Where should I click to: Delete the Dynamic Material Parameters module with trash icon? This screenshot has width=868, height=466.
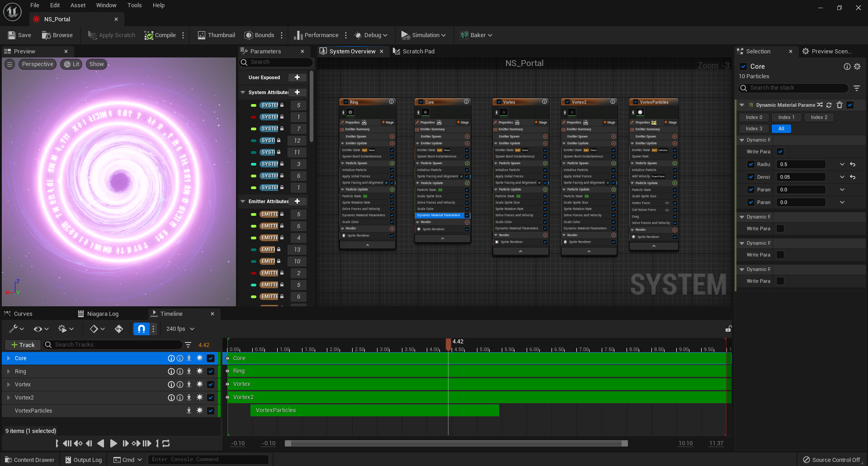click(840, 105)
